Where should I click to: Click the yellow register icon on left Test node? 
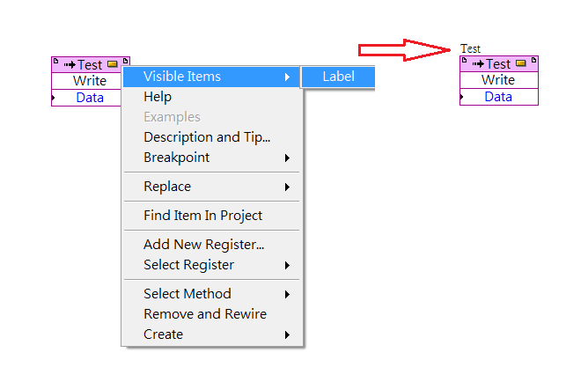pyautogui.click(x=113, y=64)
